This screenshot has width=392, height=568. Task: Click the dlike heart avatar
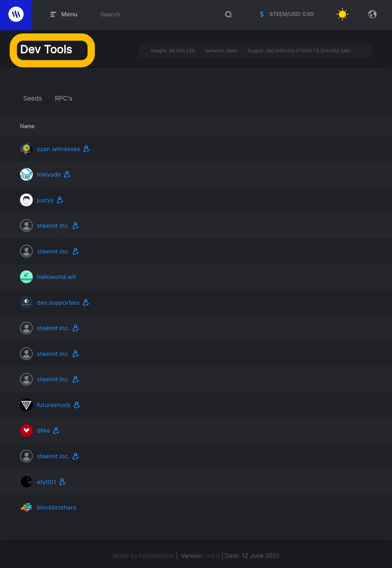point(26,430)
